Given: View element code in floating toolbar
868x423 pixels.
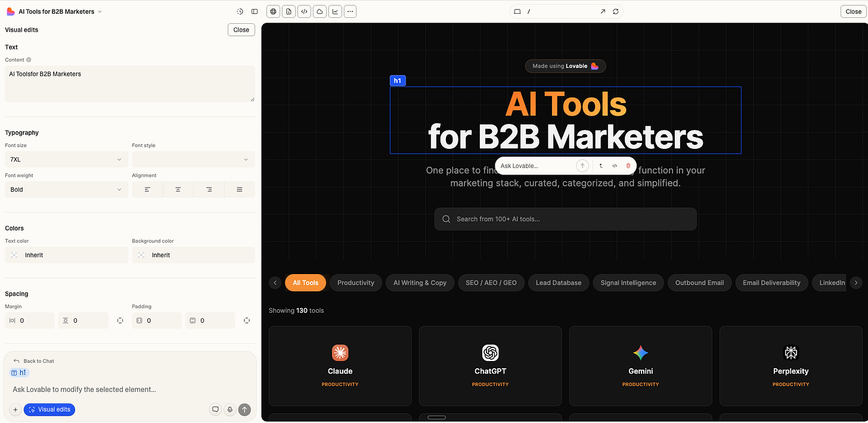Looking at the screenshot, I should 615,166.
